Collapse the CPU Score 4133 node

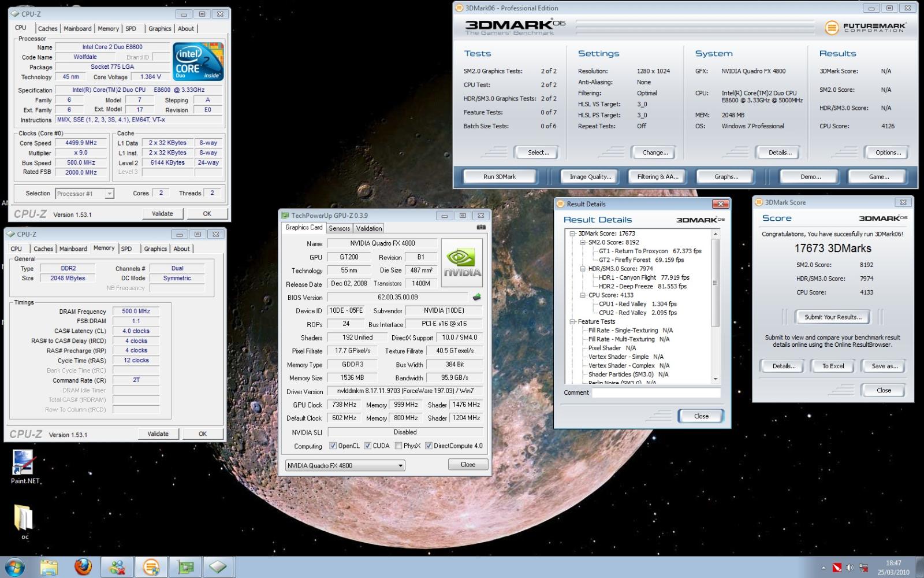583,295
